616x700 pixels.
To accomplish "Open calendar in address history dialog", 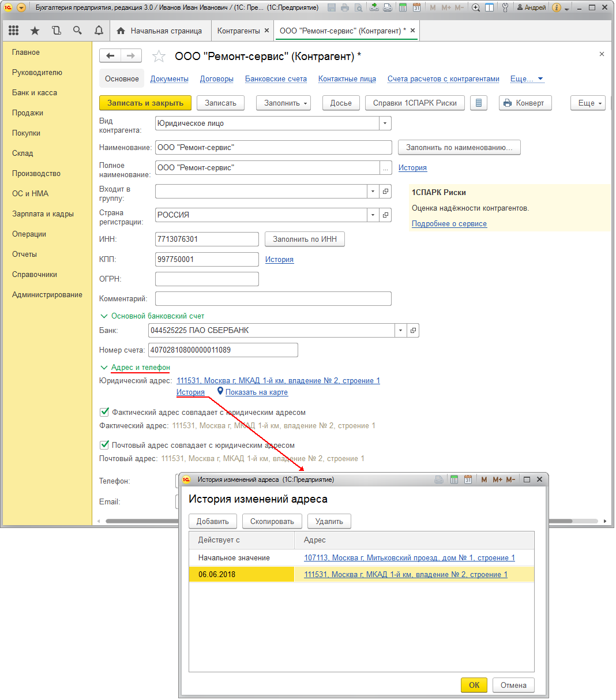I will point(468,480).
